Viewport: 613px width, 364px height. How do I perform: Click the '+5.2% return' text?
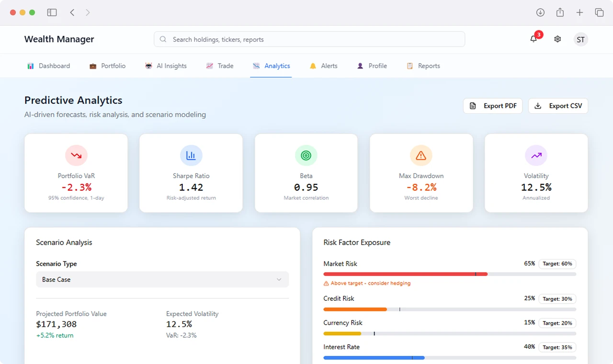coord(55,335)
